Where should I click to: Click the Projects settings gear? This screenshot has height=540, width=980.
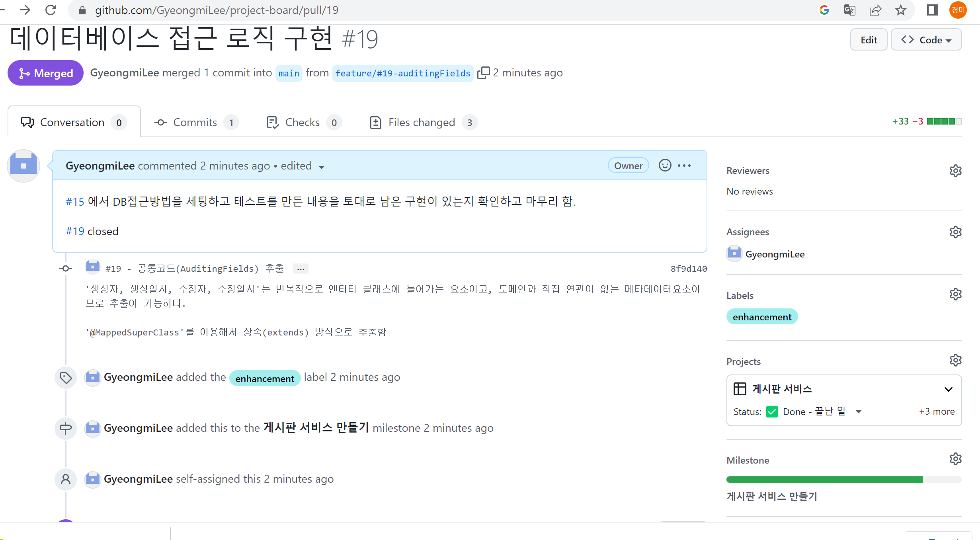tap(955, 361)
